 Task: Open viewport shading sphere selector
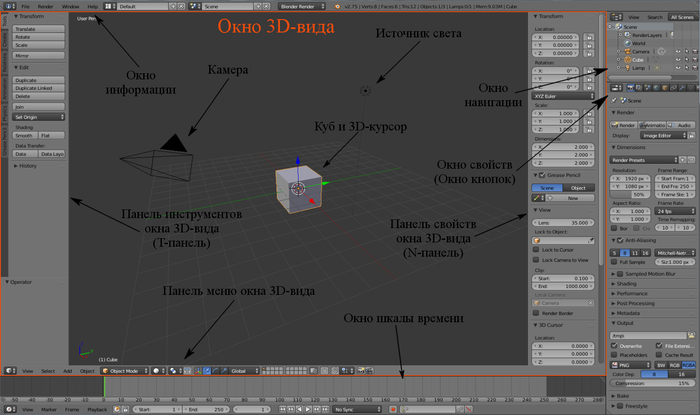tap(159, 371)
